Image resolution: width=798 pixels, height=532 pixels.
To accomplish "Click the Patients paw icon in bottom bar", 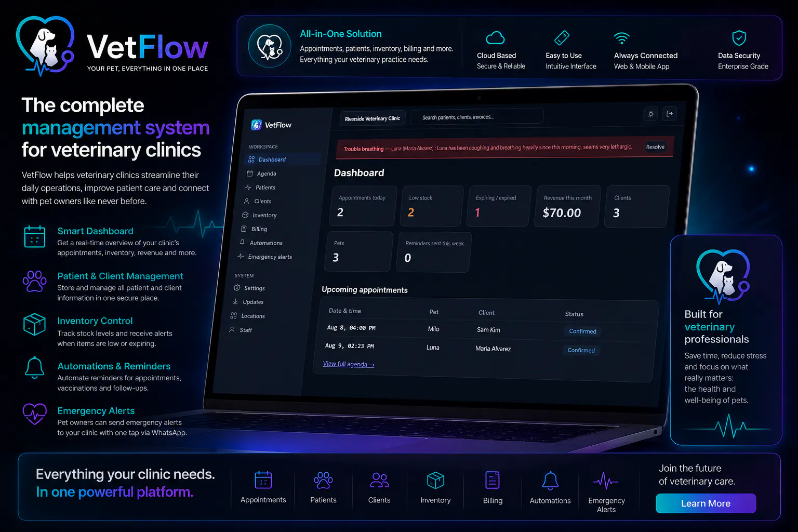I will pos(323,480).
